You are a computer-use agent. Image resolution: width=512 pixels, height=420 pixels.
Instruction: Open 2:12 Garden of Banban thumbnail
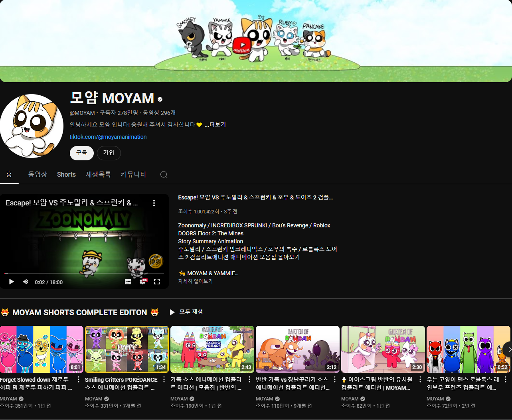pos(298,349)
